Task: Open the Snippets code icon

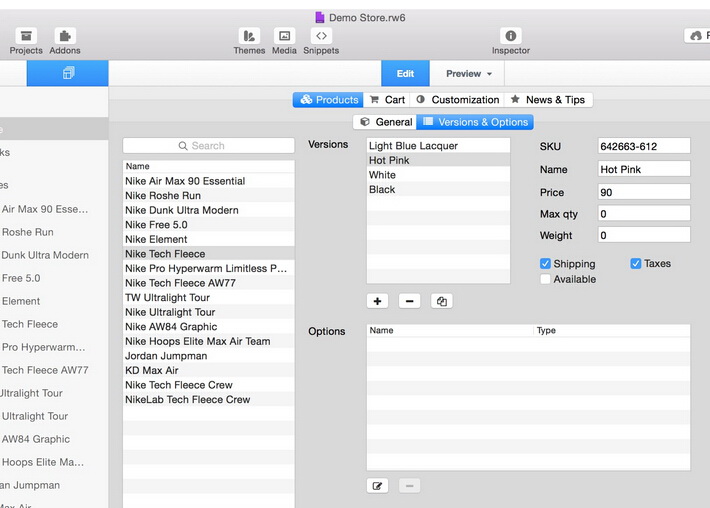Action: point(321,36)
